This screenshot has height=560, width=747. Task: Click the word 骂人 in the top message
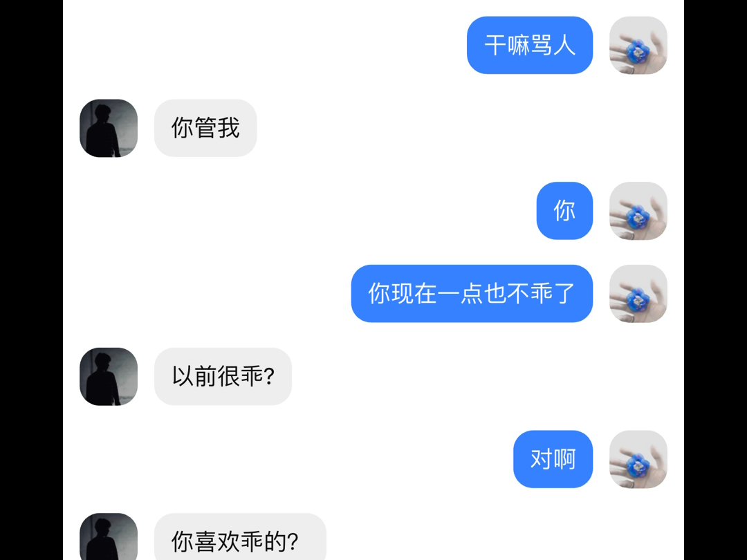pyautogui.click(x=553, y=46)
